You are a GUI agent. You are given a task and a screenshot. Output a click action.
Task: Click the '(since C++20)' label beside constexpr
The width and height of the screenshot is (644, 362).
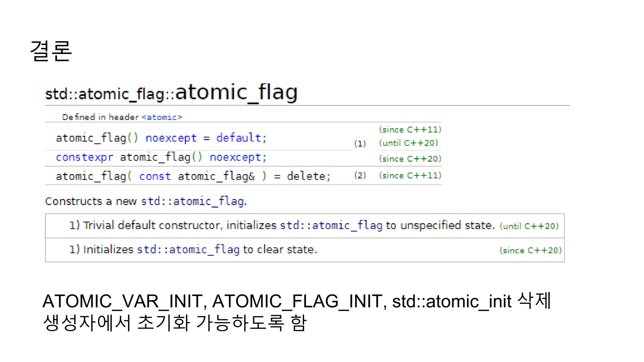point(410,159)
